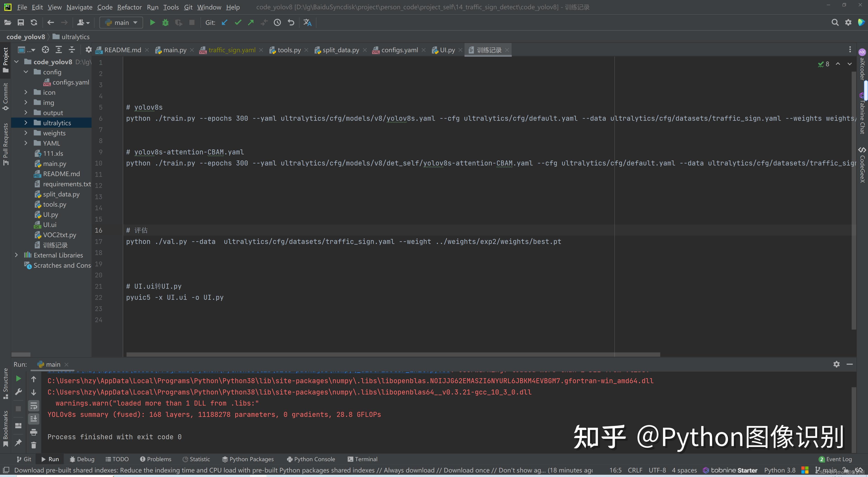Expand the YAML folder
Screen dimensions: 868x477
(x=26, y=143)
